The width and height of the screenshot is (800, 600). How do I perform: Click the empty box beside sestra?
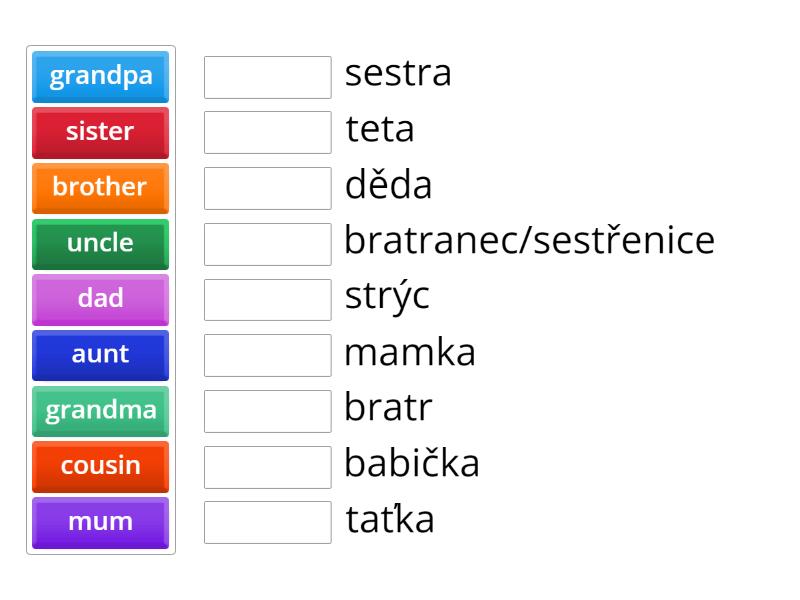(268, 77)
